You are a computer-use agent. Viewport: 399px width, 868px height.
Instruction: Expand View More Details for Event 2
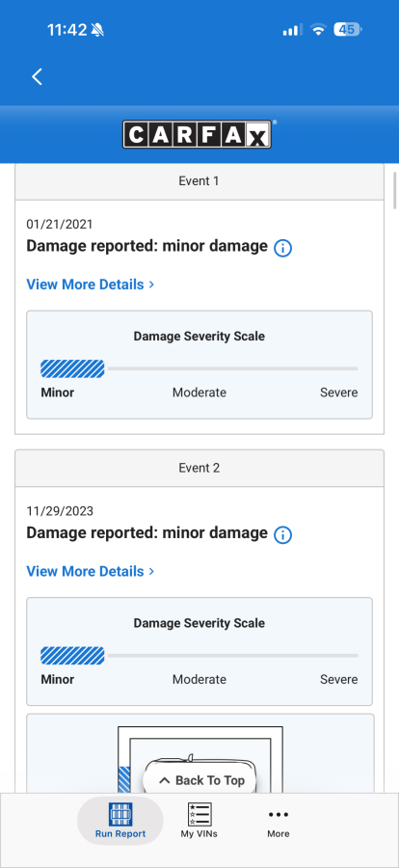pyautogui.click(x=91, y=571)
